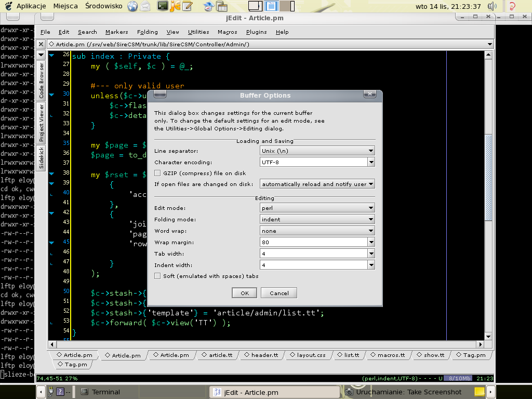
Task: Open the Sidekick side panel
Action: pos(42,158)
